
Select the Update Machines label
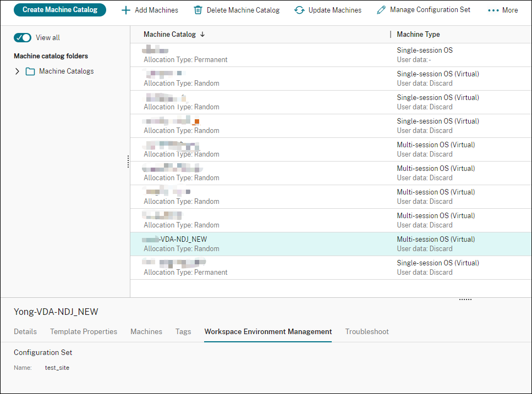click(335, 10)
